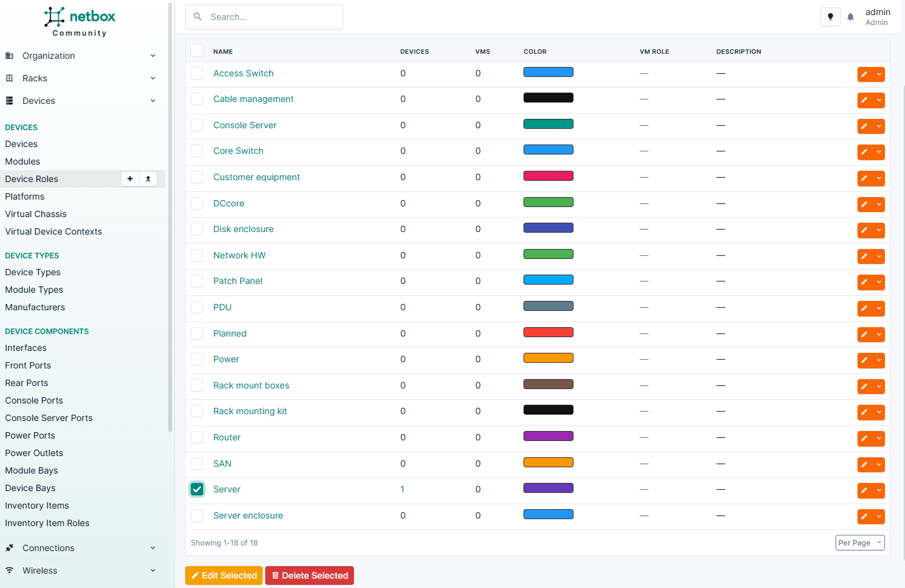The height and width of the screenshot is (588, 905).
Task: Click the add (plus) icon beside Device Roles
Action: 130,179
